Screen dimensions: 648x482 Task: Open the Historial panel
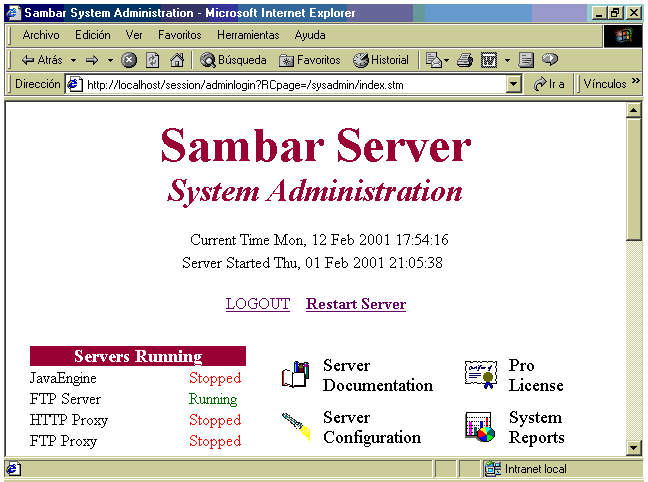(381, 60)
